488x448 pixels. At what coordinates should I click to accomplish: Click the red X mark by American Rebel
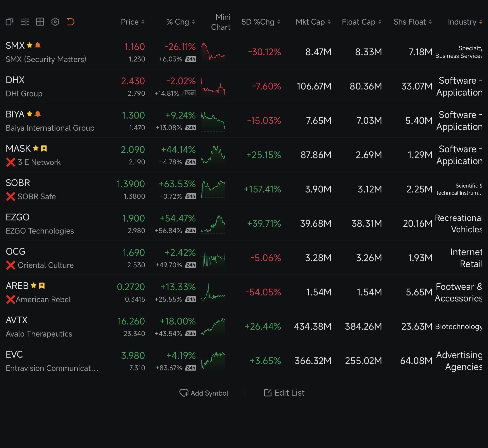click(x=11, y=300)
